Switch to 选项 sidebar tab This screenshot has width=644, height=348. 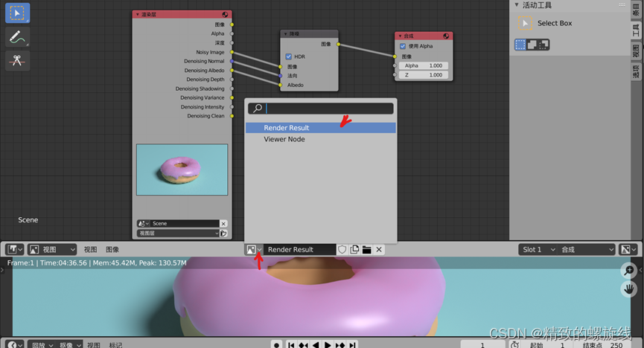coord(636,71)
